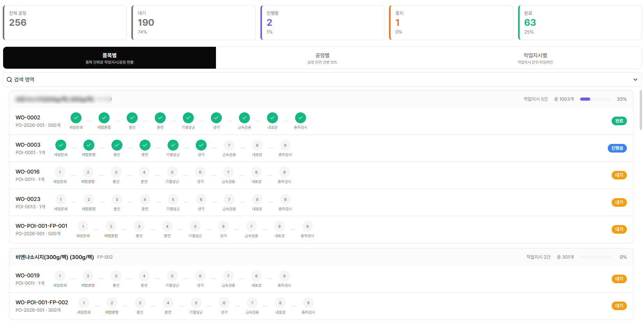Viewport: 644px width, 323px height.
Task: Click 세절분쇄 completed check icon in WO-0002
Action: coord(76,118)
